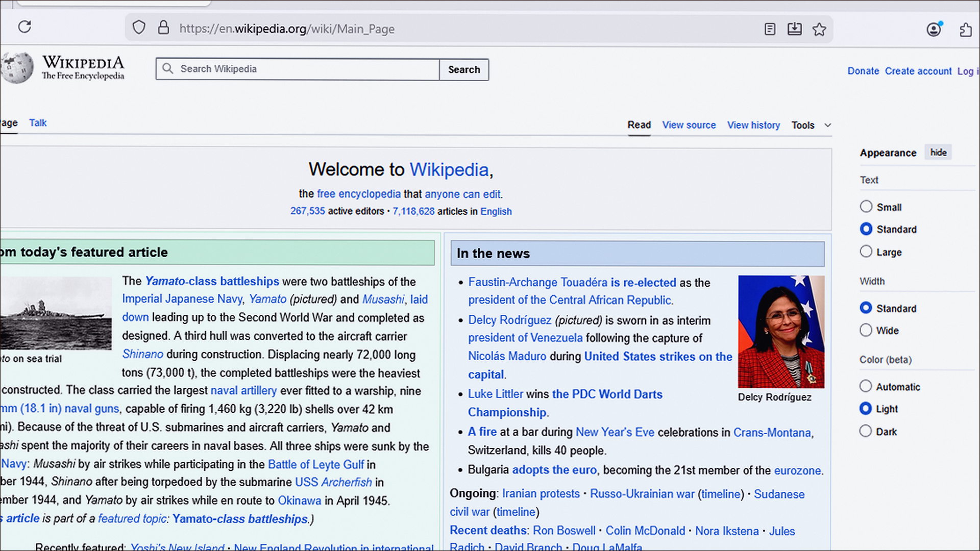Switch to the Talk tab
This screenshot has width=980, height=551.
(38, 123)
